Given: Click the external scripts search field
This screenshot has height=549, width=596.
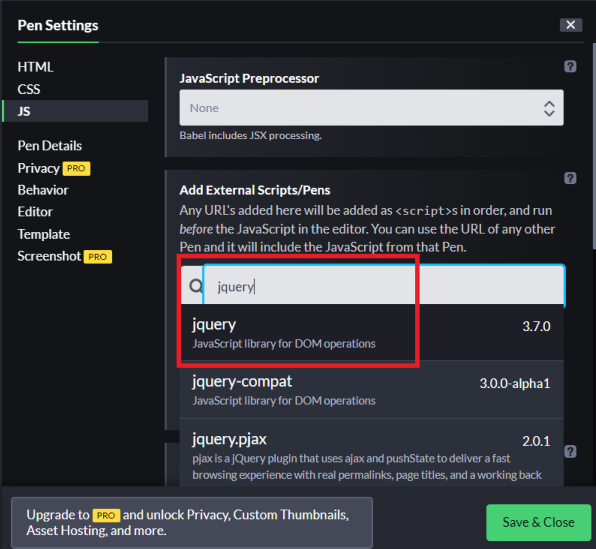Looking at the screenshot, I should click(x=384, y=286).
